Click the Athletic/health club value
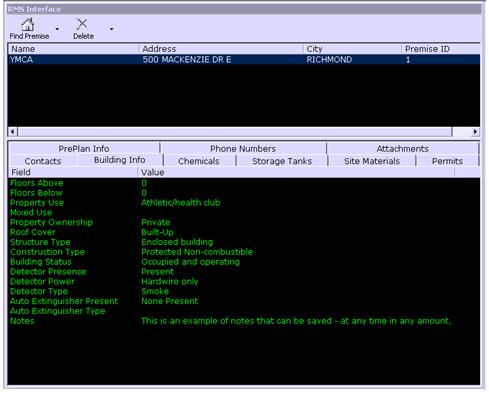The height and width of the screenshot is (393, 489). coord(181,203)
